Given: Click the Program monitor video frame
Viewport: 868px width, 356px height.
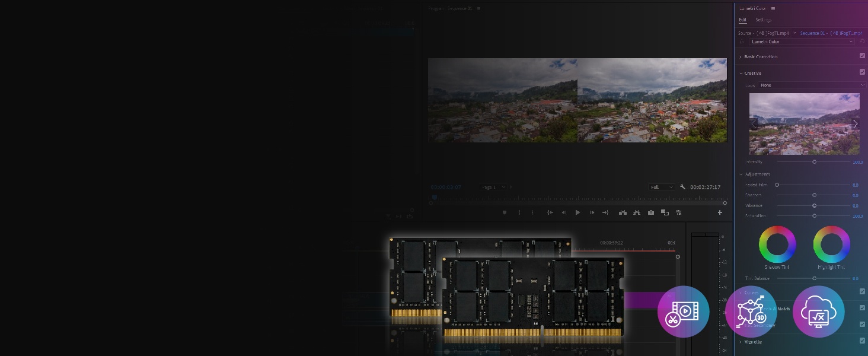Looking at the screenshot, I should point(577,100).
